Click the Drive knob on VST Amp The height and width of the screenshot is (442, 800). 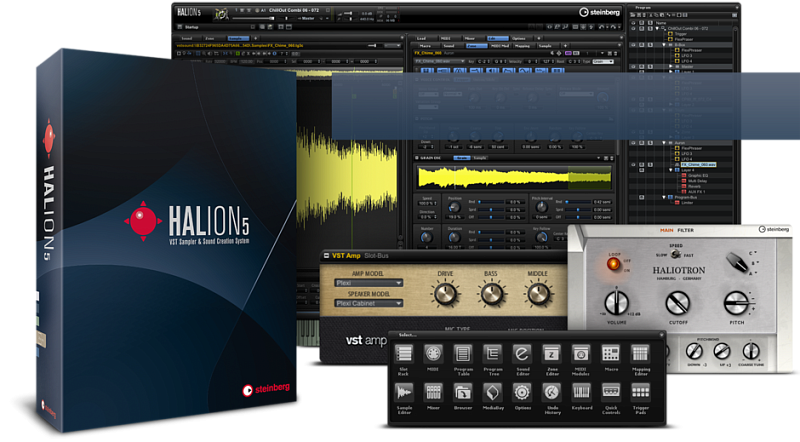(x=444, y=293)
